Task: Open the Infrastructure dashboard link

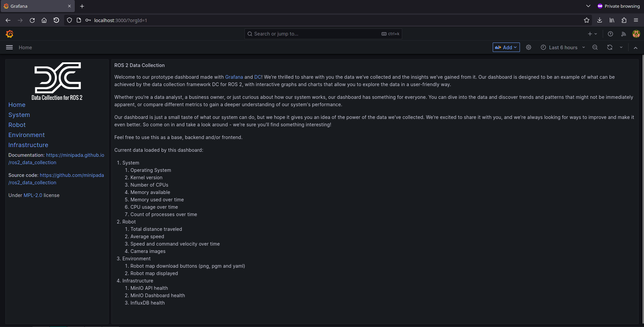Action: [x=28, y=145]
